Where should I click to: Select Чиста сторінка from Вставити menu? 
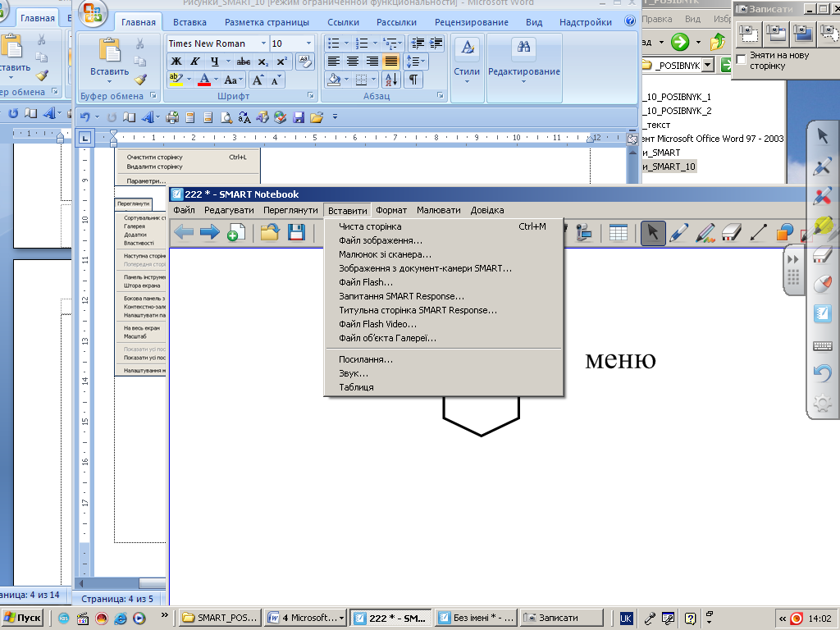click(444, 226)
